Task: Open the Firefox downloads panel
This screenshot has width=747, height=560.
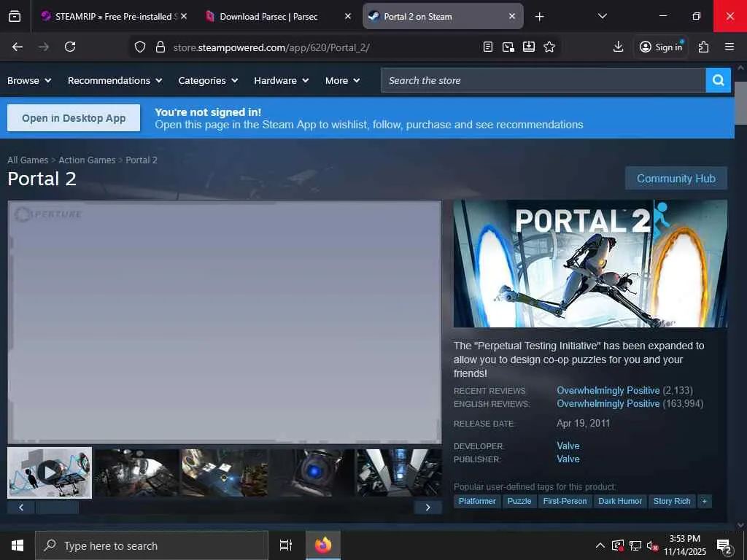Action: [618, 47]
